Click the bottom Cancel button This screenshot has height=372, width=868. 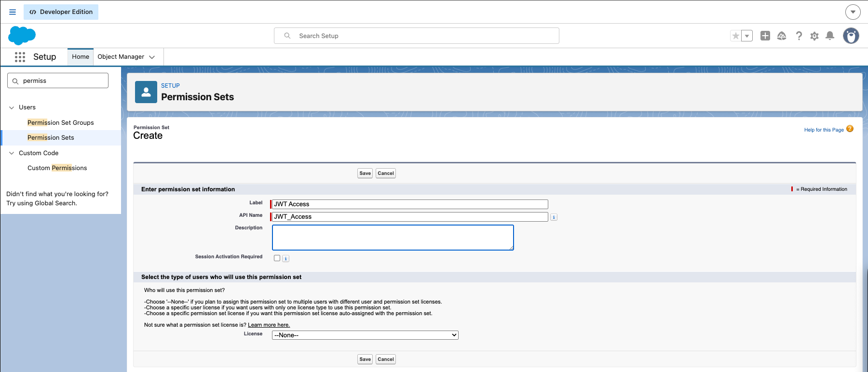386,359
